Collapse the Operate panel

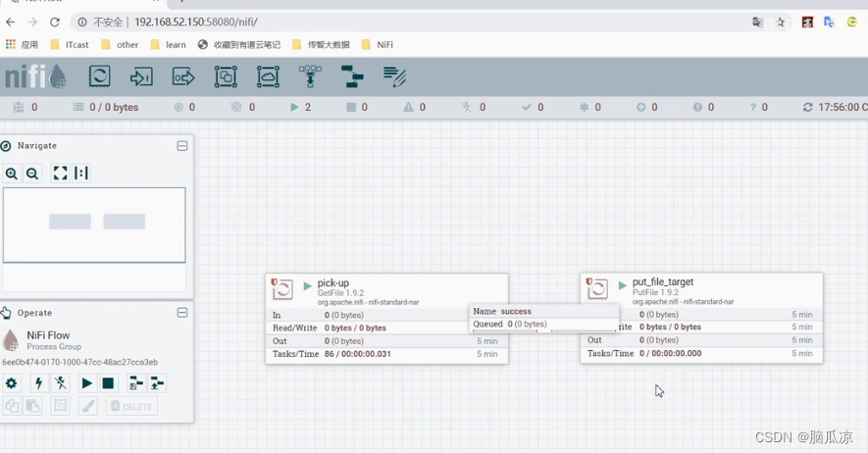tap(182, 313)
